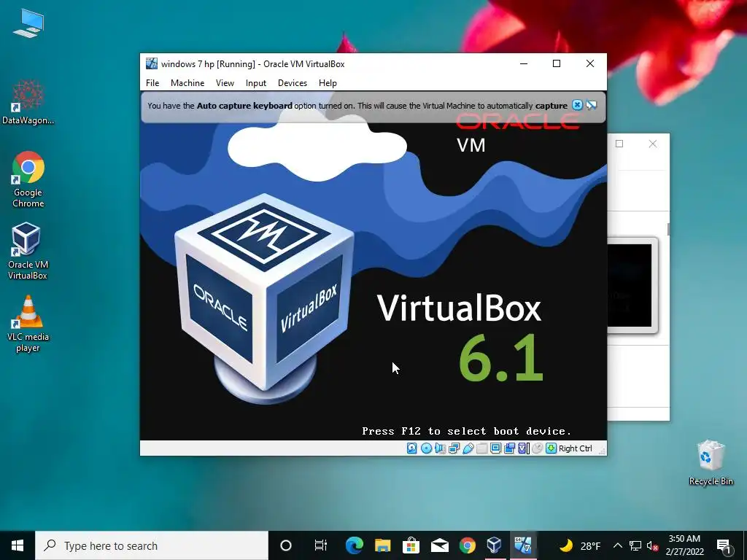Screen dimensions: 747x560
Task: Open the File menu in VirtualBox VM window
Action: point(152,83)
